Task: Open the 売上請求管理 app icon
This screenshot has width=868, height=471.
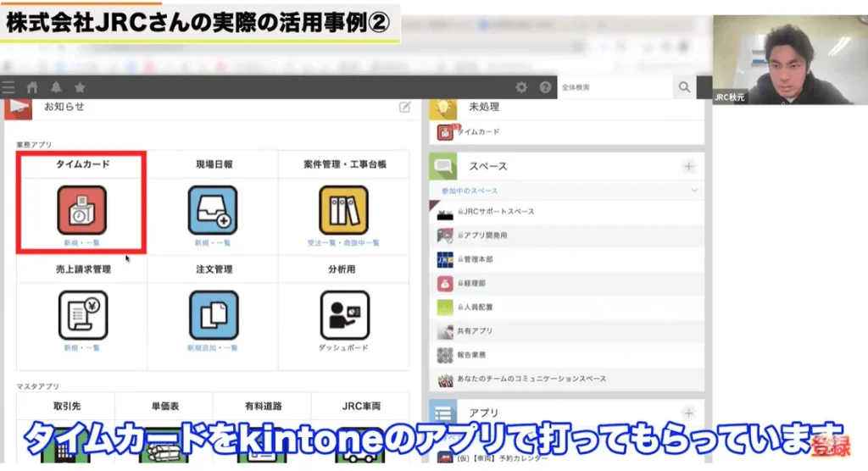Action: 83,315
